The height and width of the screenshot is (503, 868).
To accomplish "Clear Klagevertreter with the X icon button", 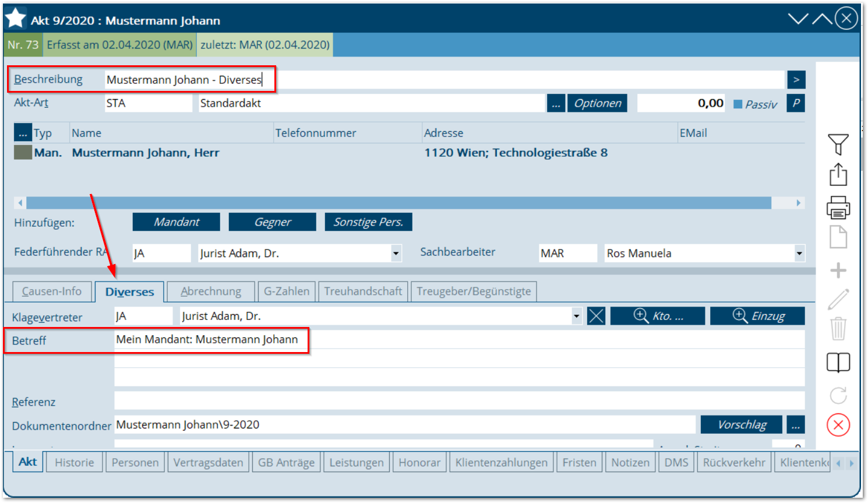I will 597,316.
